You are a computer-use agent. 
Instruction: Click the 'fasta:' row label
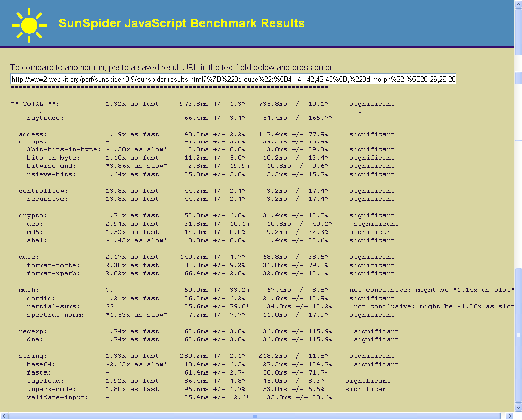[39, 373]
